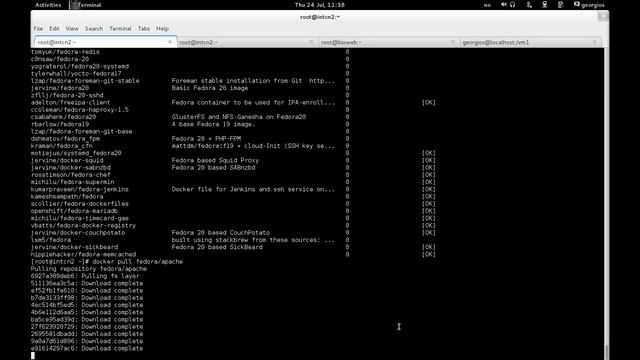
Task: Close the second root@intcn2 tab
Action: point(311,42)
